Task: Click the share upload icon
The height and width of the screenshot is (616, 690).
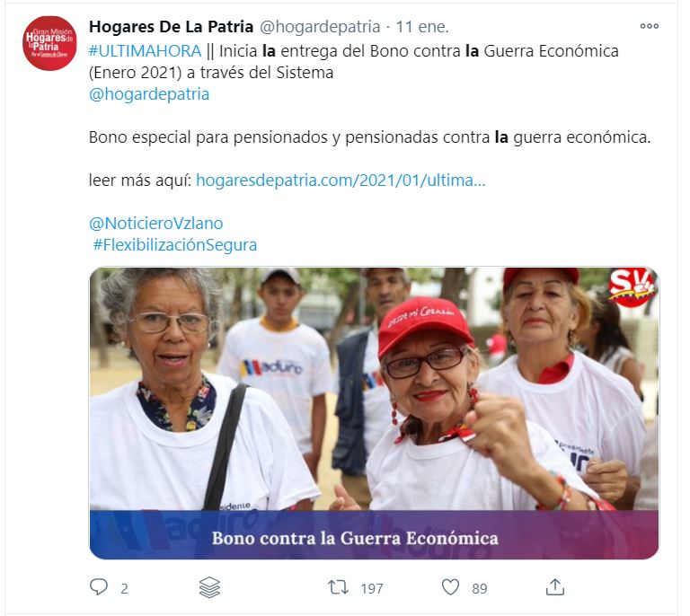Action: click(555, 587)
